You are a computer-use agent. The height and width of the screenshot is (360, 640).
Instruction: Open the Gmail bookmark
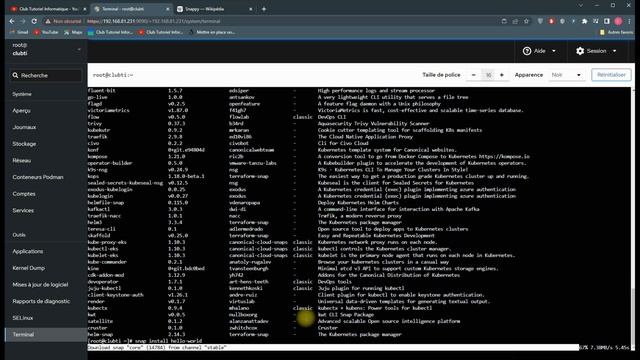coord(19,32)
